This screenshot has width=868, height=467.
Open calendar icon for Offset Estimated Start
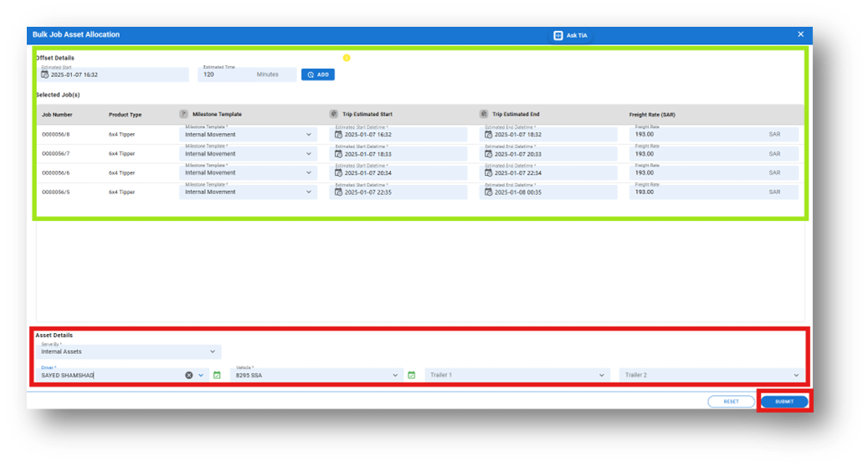click(45, 74)
